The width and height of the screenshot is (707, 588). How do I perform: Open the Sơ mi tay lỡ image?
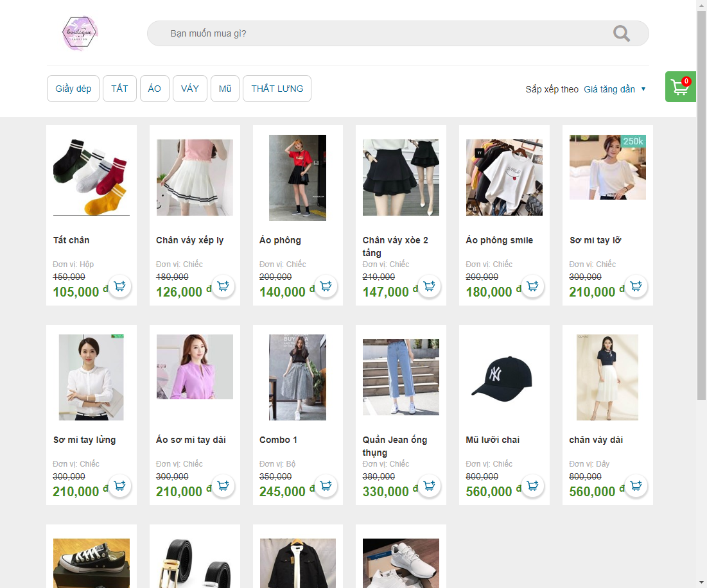608,167
